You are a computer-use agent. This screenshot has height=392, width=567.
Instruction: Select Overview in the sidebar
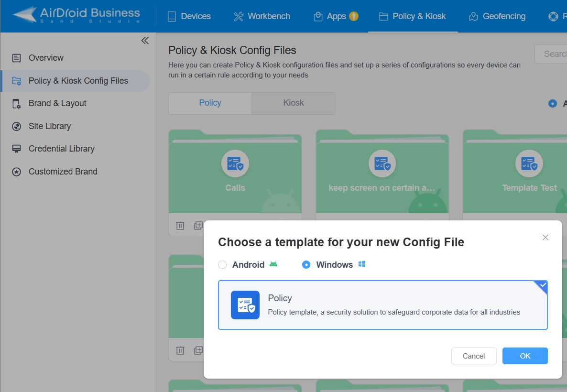click(46, 58)
